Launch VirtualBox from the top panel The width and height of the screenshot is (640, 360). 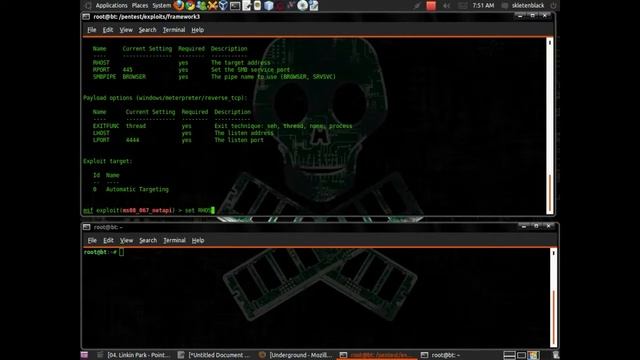click(223, 5)
